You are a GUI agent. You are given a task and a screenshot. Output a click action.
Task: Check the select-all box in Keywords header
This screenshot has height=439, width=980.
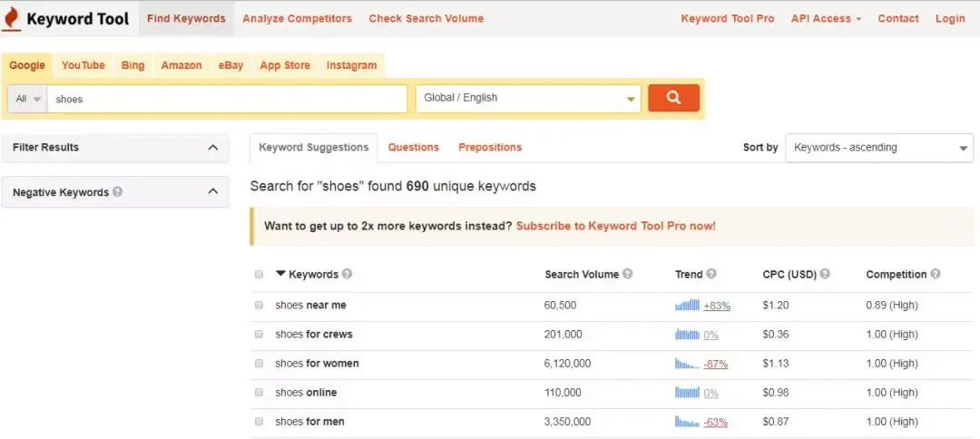click(x=259, y=274)
